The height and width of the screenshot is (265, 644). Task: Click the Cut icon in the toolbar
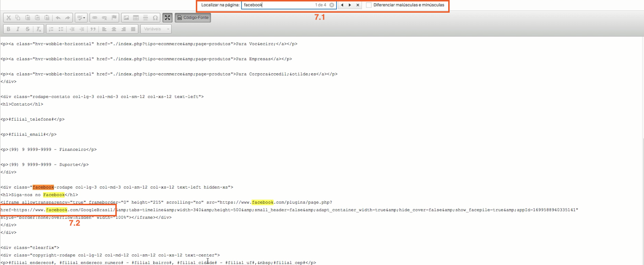9,18
